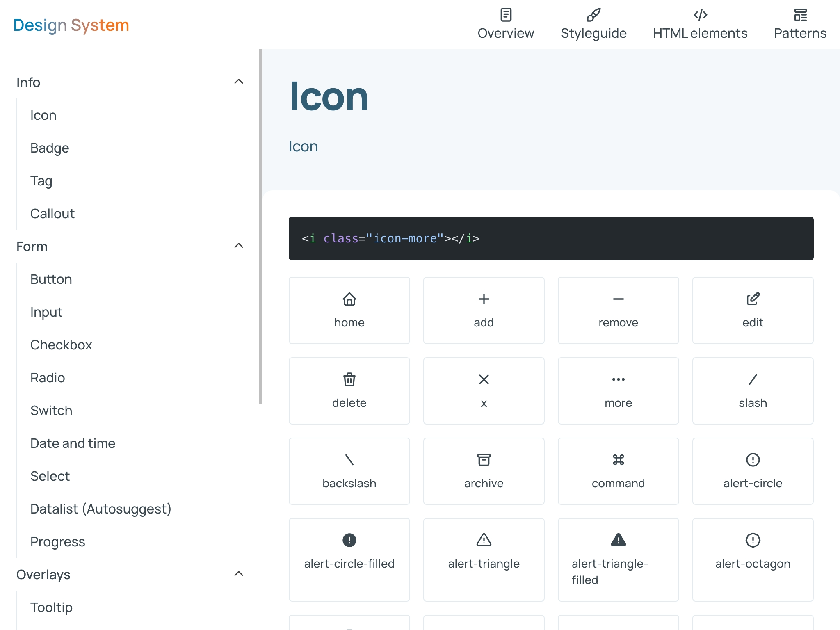The height and width of the screenshot is (630, 840).
Task: Open the HTML elements nav item
Action: coord(700,24)
